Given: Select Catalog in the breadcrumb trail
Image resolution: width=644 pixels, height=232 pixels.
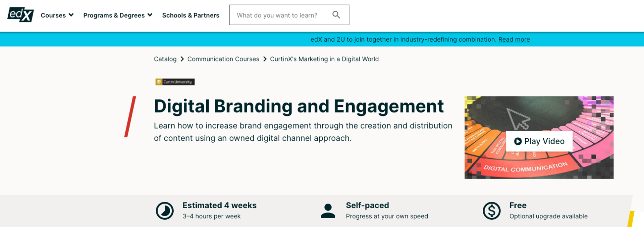Looking at the screenshot, I should click(x=165, y=59).
